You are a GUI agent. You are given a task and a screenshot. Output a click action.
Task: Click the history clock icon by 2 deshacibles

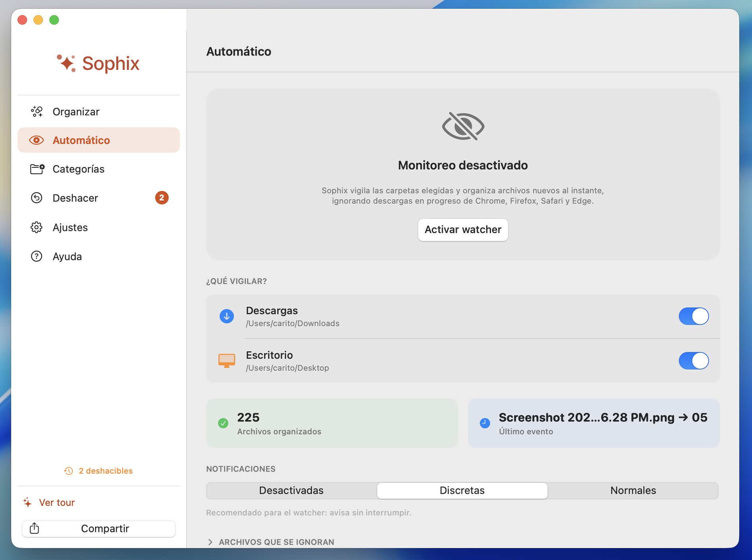[69, 471]
